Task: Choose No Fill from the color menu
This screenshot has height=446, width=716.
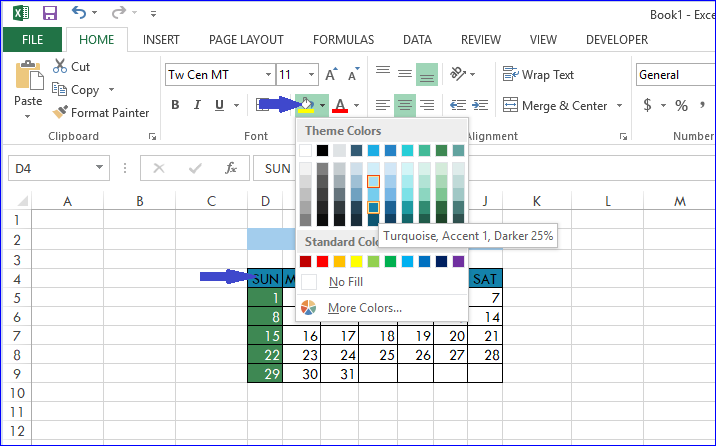Action: tap(382, 282)
